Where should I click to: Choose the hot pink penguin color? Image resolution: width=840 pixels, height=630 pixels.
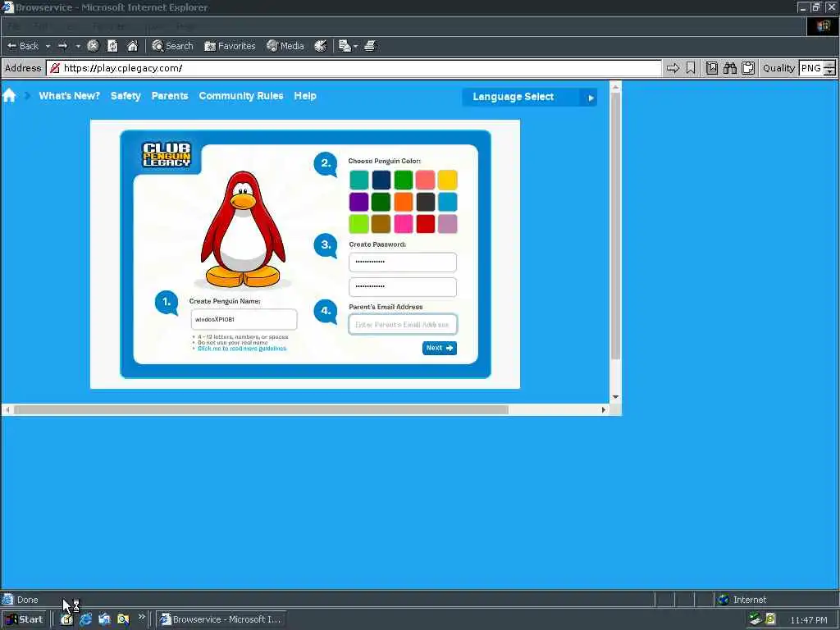404,224
